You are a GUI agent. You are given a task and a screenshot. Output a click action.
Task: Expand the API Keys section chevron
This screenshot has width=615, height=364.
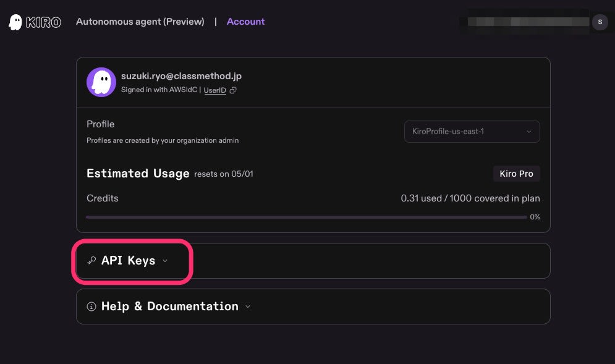[164, 261]
